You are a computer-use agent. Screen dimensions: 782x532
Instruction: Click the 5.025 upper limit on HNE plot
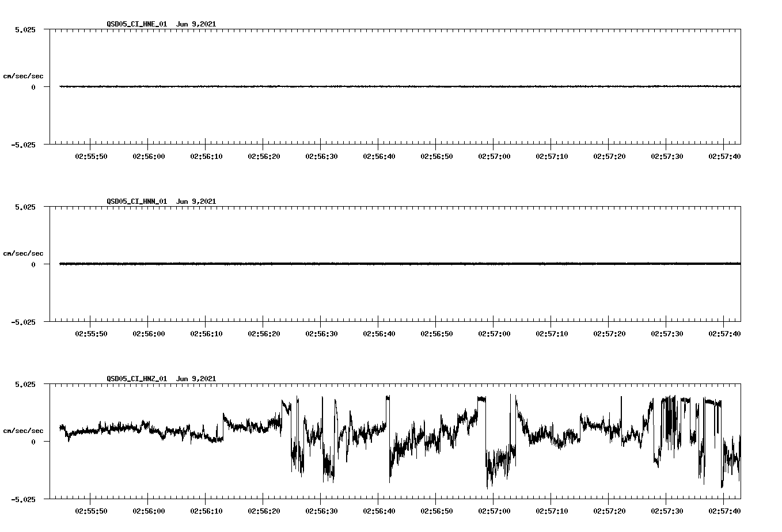tap(25, 29)
